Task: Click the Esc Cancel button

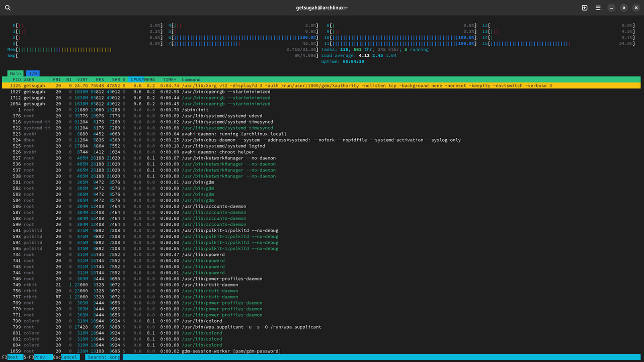Action: coord(65,357)
